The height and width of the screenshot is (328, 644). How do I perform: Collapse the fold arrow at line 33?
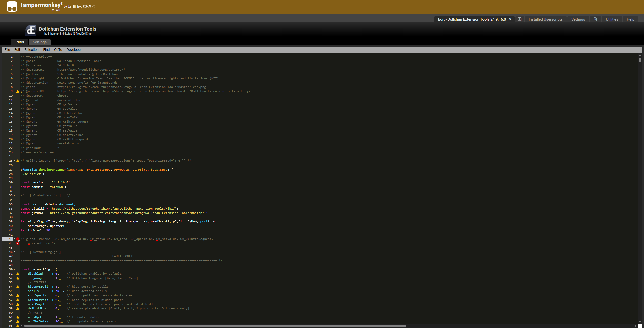pos(14,195)
